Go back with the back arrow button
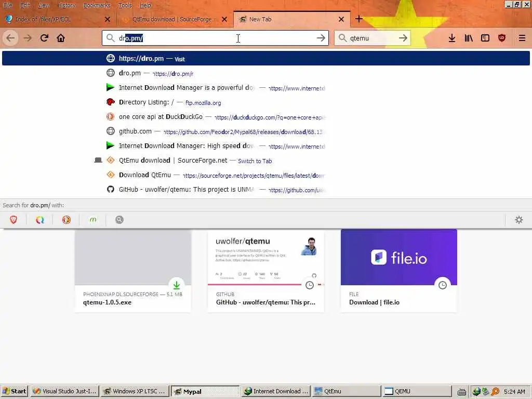532x399 pixels. (x=10, y=38)
